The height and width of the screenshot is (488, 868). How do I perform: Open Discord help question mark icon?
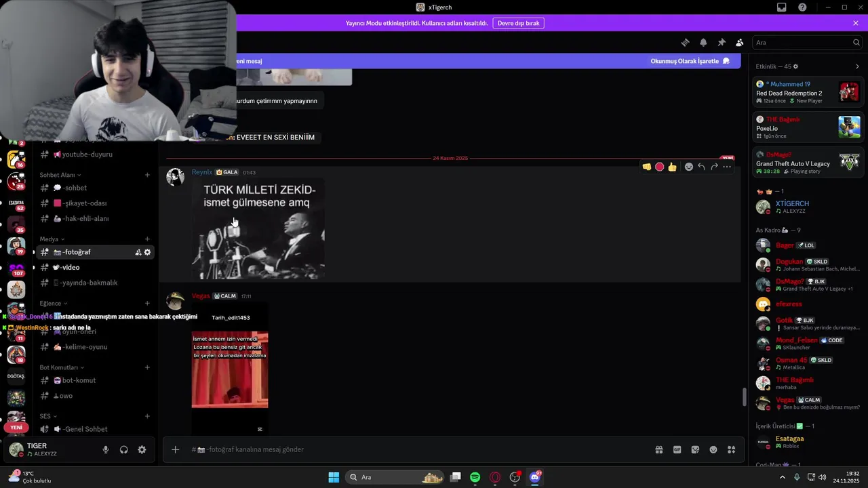coord(802,7)
